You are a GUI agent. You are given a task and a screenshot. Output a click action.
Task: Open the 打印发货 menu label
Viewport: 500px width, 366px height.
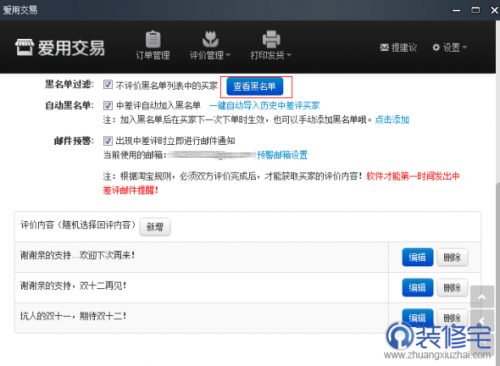click(x=268, y=55)
